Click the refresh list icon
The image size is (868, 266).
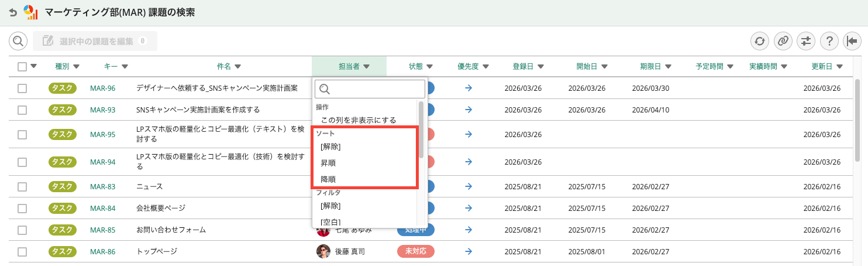tap(760, 41)
